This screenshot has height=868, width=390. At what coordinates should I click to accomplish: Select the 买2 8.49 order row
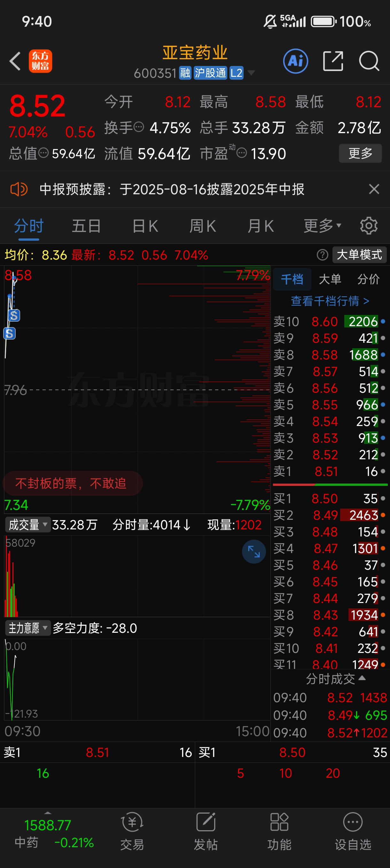(330, 515)
